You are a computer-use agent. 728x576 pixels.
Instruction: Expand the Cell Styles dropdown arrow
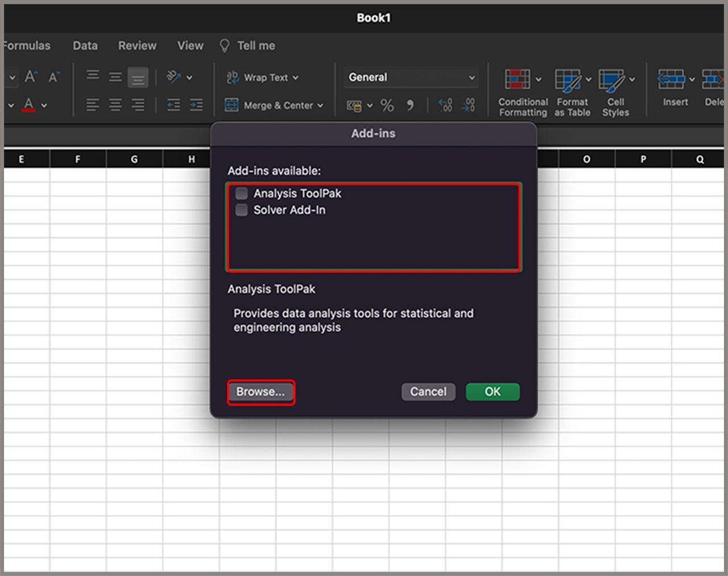[x=632, y=80]
